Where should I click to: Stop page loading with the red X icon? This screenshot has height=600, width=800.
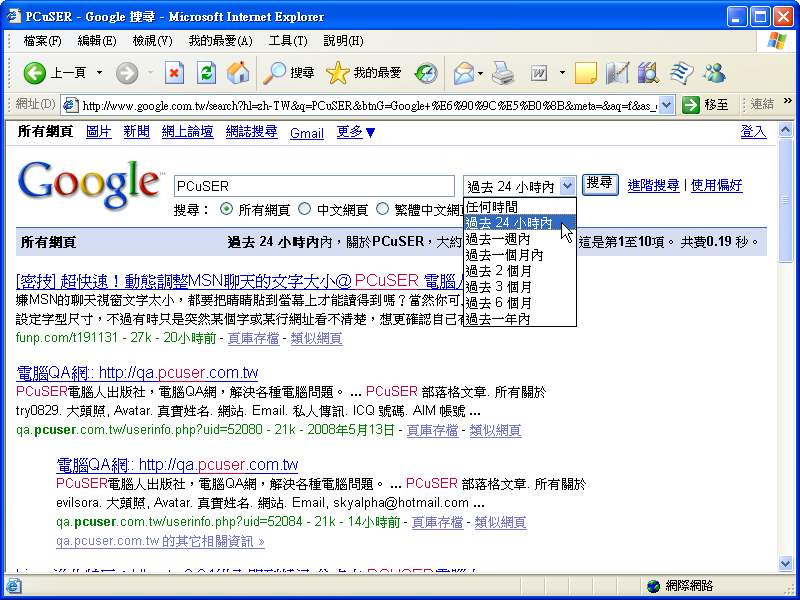[x=174, y=73]
